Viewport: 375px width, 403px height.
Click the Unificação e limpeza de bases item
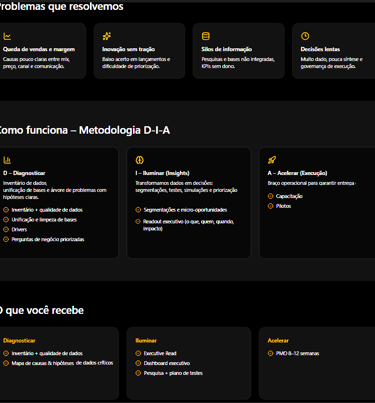click(x=40, y=220)
